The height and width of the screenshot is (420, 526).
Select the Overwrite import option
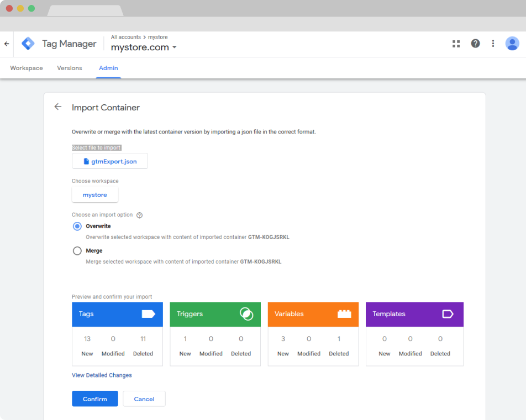(x=77, y=226)
